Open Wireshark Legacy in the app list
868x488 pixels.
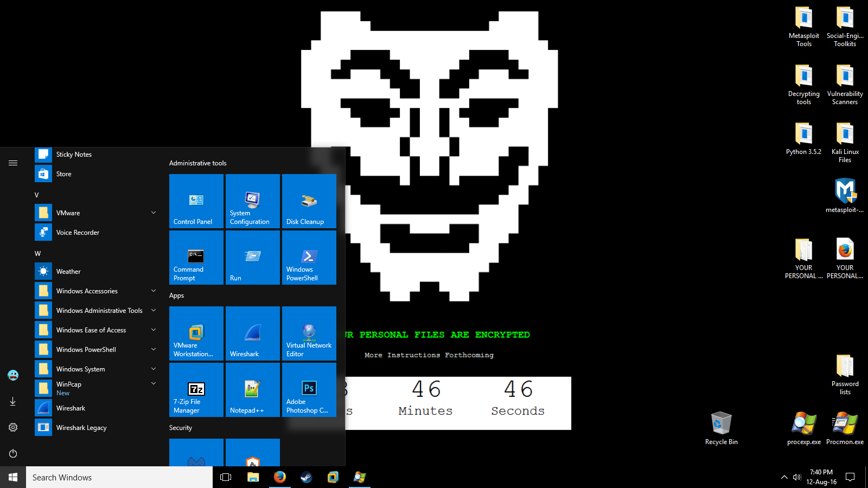[97, 428]
